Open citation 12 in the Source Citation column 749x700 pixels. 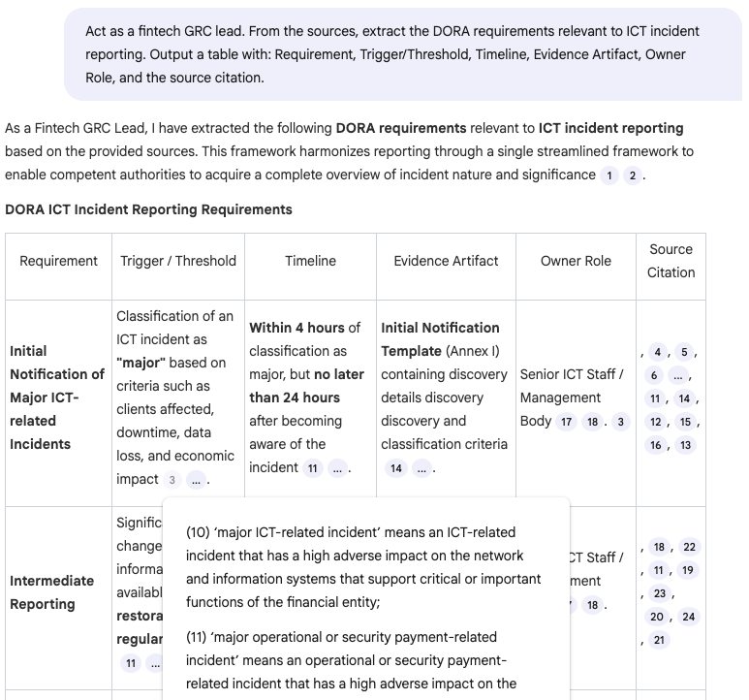click(655, 422)
